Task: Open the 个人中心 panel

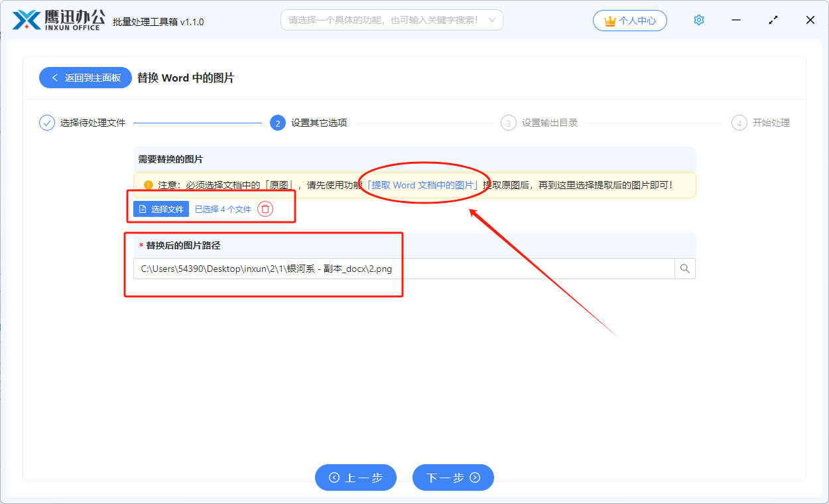Action: click(x=630, y=20)
